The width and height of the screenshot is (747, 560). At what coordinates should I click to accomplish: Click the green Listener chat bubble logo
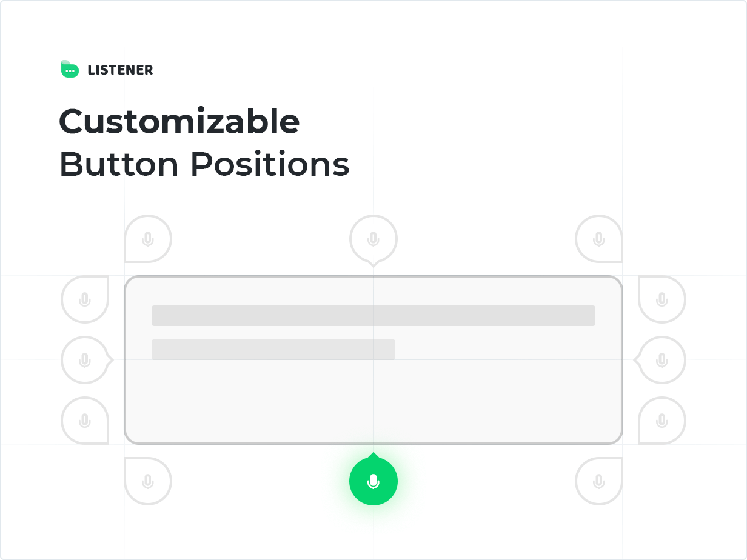point(70,70)
